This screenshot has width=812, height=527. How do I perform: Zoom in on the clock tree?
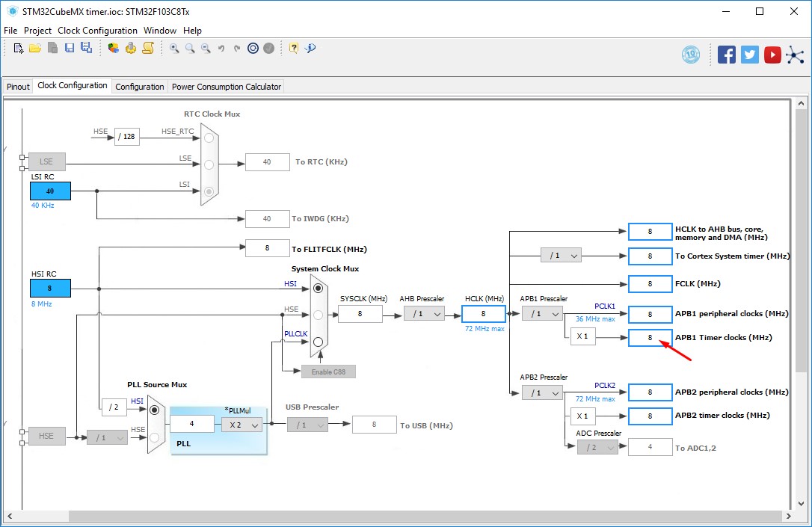174,48
